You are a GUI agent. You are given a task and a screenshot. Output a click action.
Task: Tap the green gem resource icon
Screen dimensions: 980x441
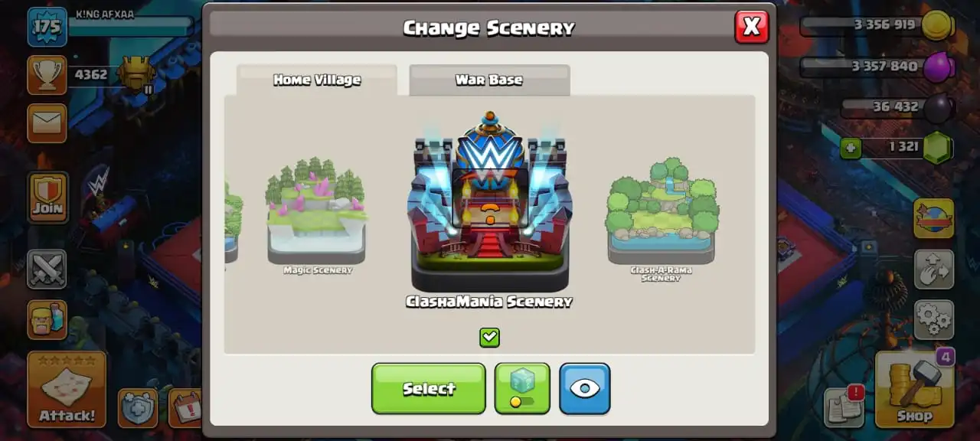937,147
